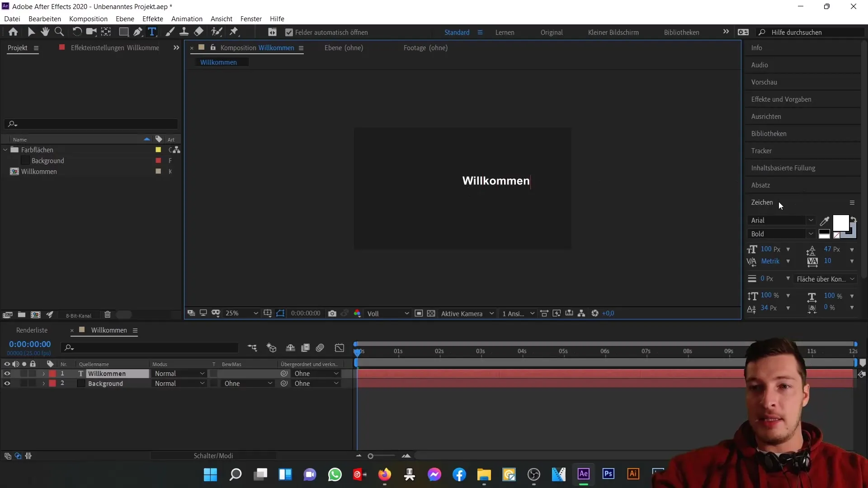This screenshot has height=488, width=868.
Task: Open the Animation menu
Action: [x=187, y=19]
